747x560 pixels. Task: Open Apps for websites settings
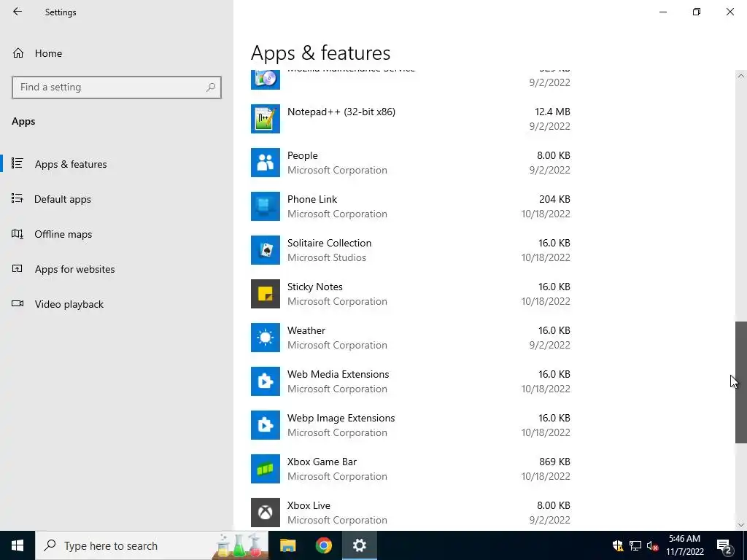(x=117, y=269)
